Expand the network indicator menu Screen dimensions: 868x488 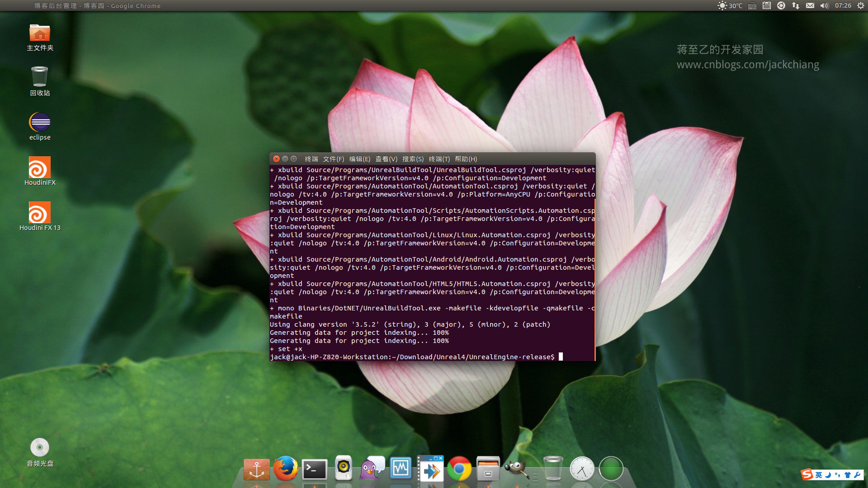tap(796, 6)
